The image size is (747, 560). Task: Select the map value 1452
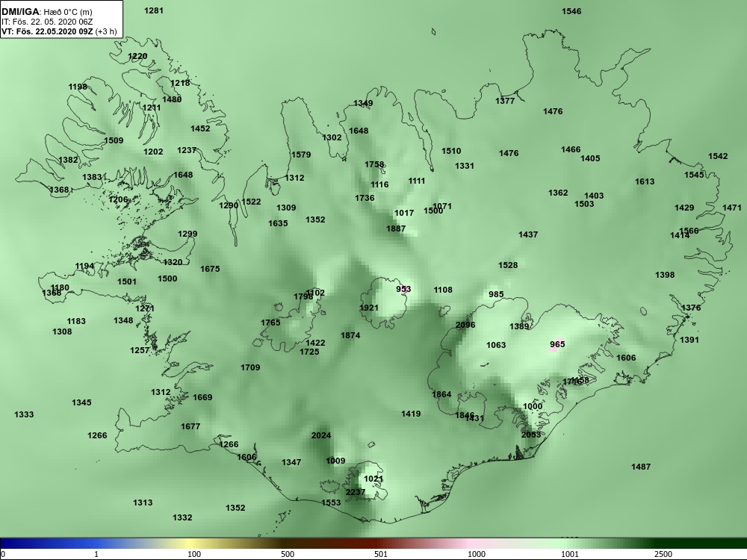[x=200, y=128]
